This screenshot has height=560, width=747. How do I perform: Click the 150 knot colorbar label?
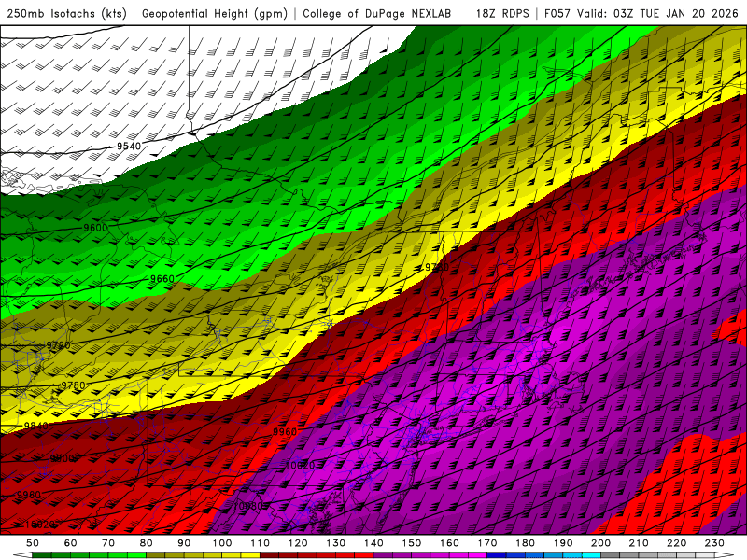click(x=412, y=543)
